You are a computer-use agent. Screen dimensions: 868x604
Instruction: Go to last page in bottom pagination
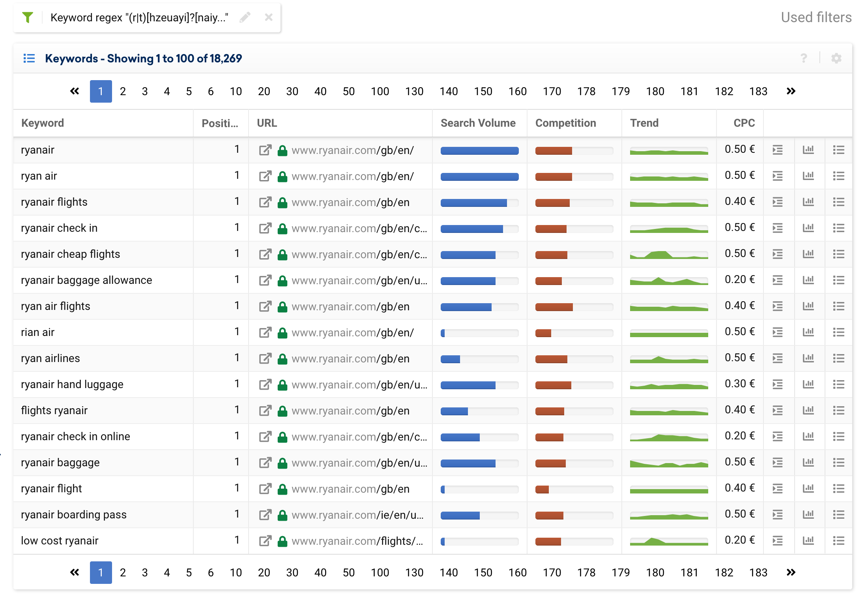(x=791, y=572)
